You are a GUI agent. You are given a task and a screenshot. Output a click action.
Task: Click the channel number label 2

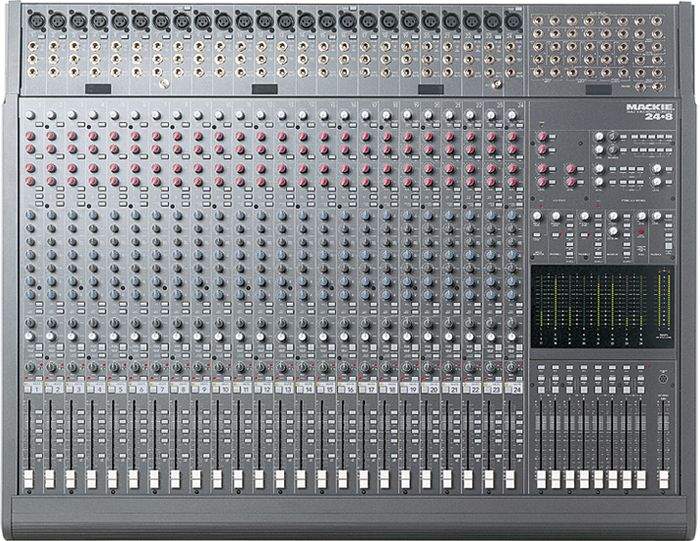[x=58, y=390]
